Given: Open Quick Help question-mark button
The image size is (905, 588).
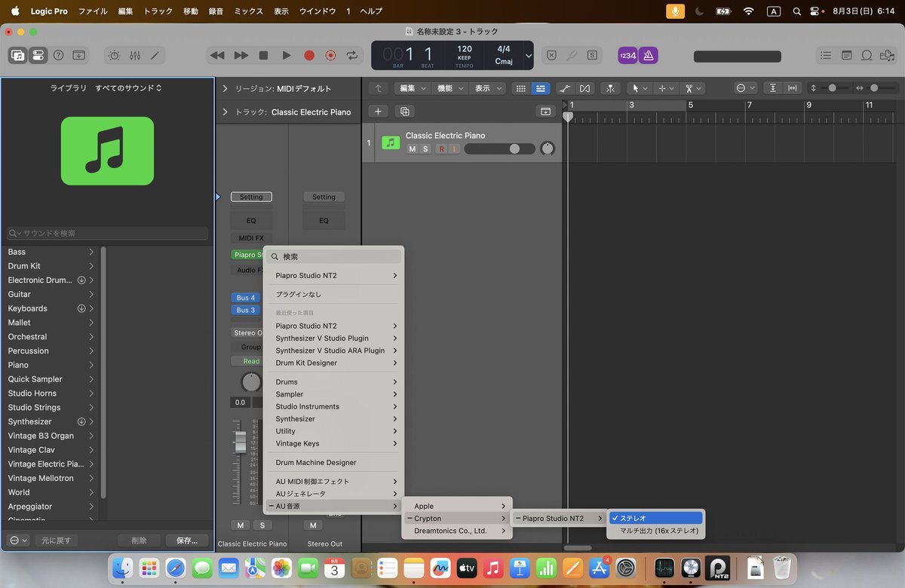Looking at the screenshot, I should click(58, 55).
